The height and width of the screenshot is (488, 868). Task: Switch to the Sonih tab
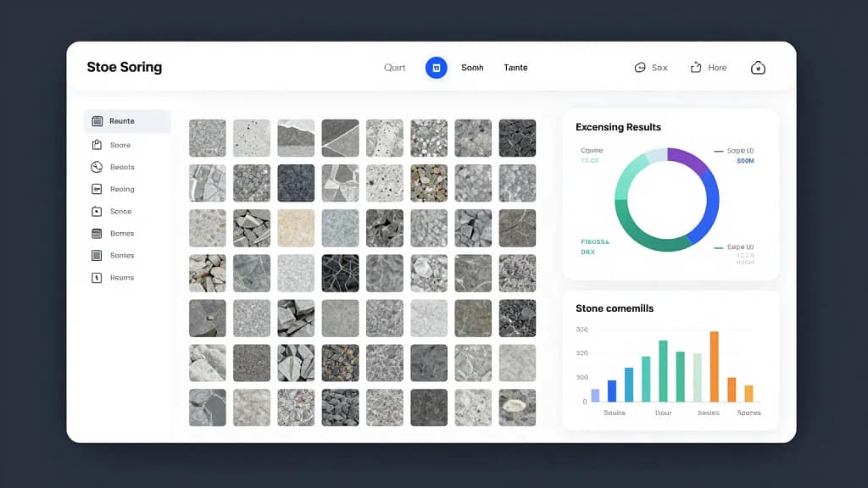coord(472,68)
